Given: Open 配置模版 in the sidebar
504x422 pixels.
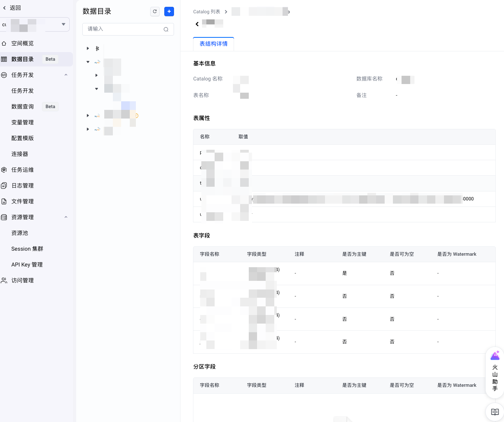Looking at the screenshot, I should 23,138.
